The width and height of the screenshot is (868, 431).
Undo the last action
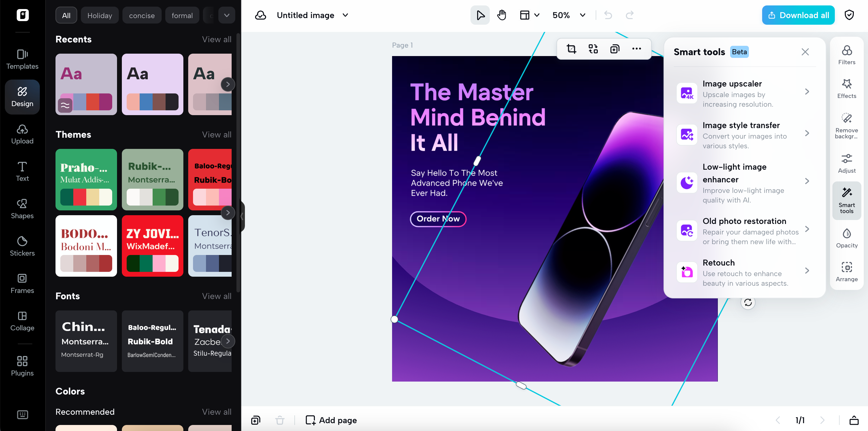tap(608, 15)
